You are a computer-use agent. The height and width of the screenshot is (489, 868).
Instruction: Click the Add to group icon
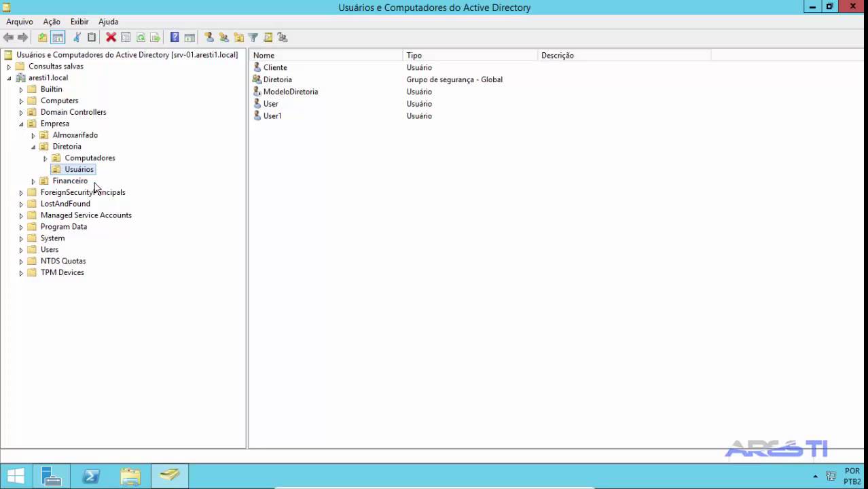(283, 37)
